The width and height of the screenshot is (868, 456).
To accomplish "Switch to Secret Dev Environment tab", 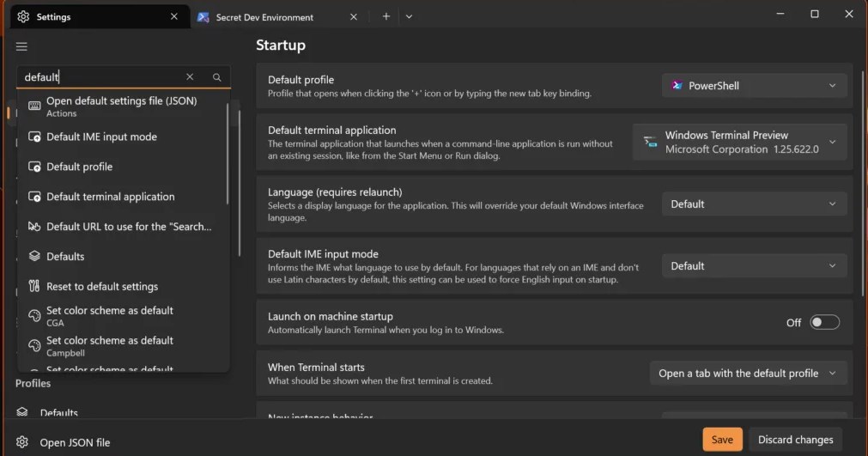I will [278, 17].
